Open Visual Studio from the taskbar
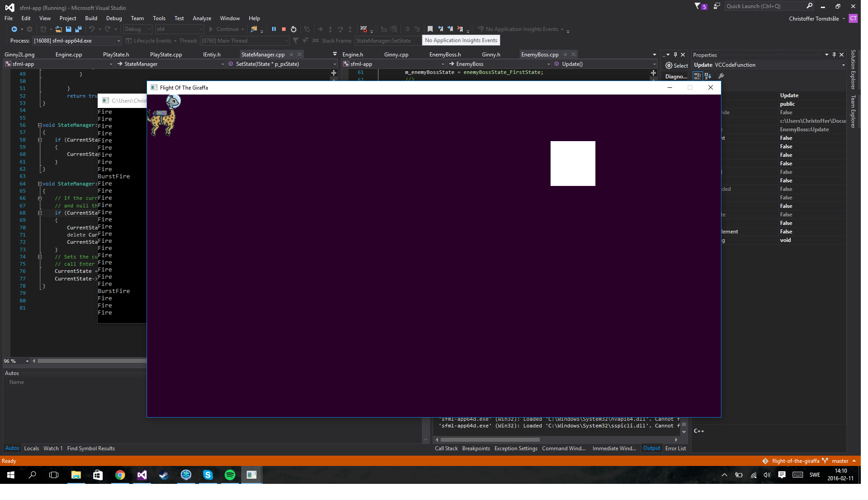The image size is (868, 500). pyautogui.click(x=142, y=475)
